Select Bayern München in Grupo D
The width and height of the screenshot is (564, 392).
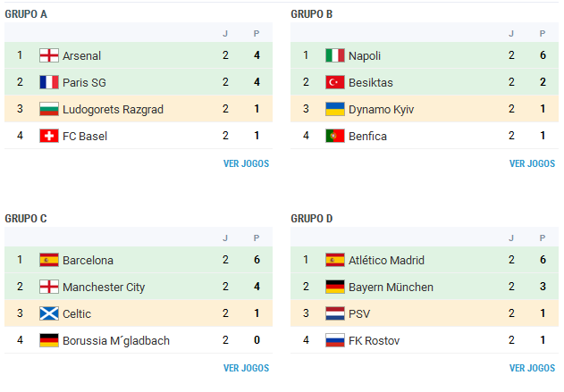click(391, 287)
